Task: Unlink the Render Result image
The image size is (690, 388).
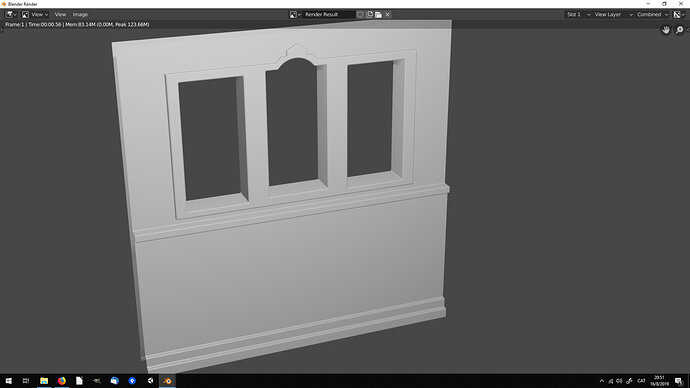Action: [x=388, y=15]
